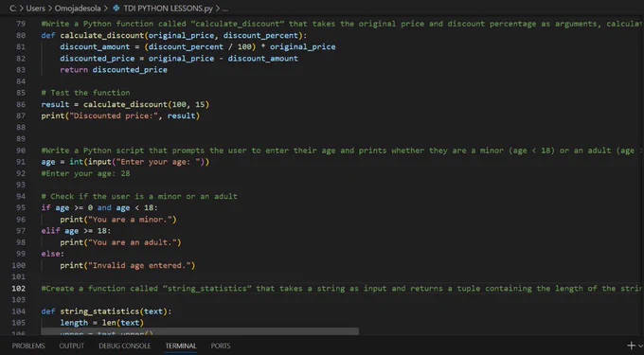Screen dimensions: 644x355
Task: Open the PORTS panel tab
Action: 221,346
